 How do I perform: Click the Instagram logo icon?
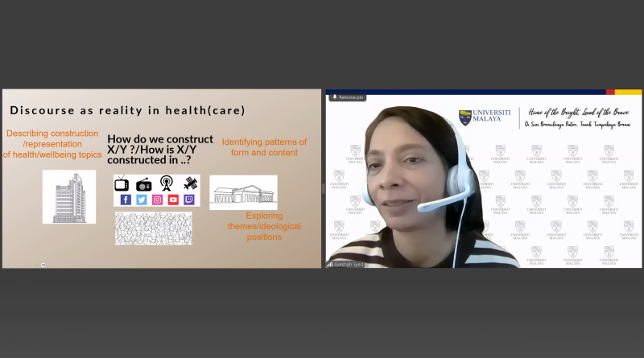[x=157, y=200]
